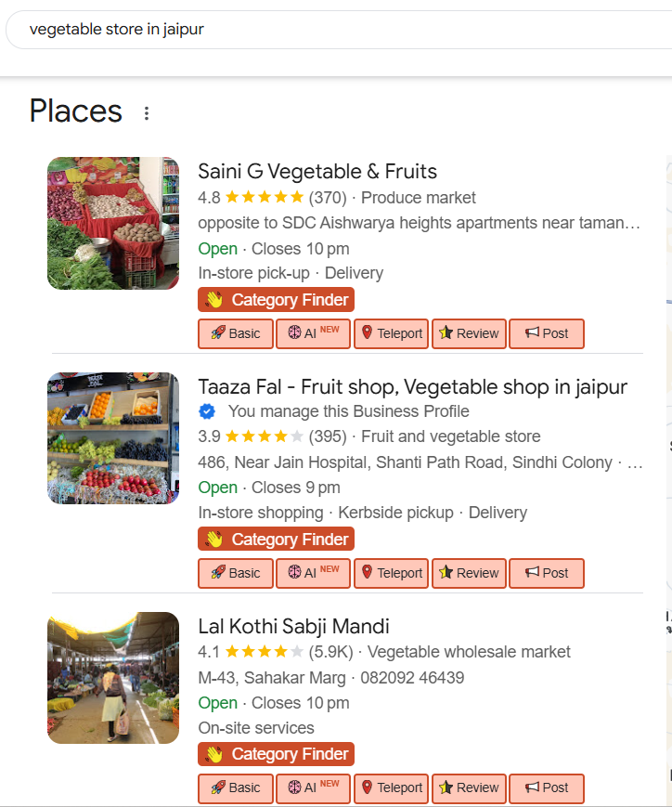Click Category Finder under Saini G listing
This screenshot has width=672, height=807.
(x=276, y=300)
